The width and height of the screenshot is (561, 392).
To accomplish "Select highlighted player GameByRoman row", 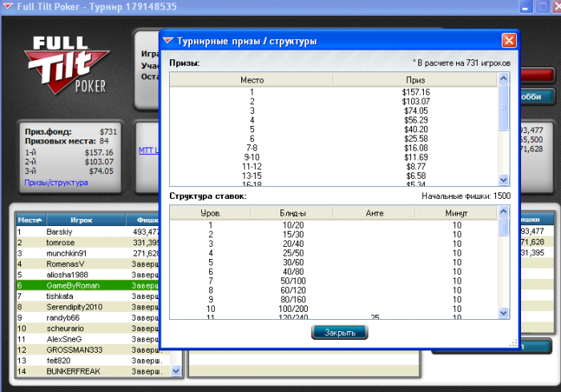I will [87, 285].
